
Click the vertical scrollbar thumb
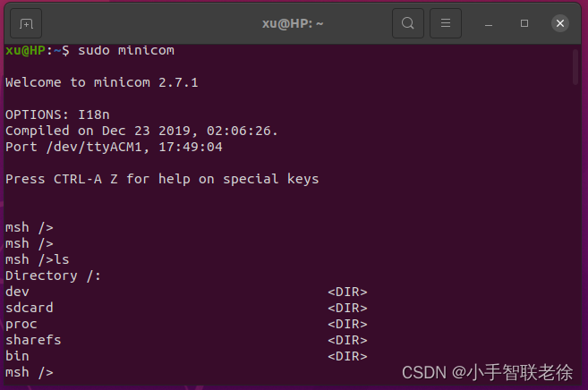pos(575,67)
